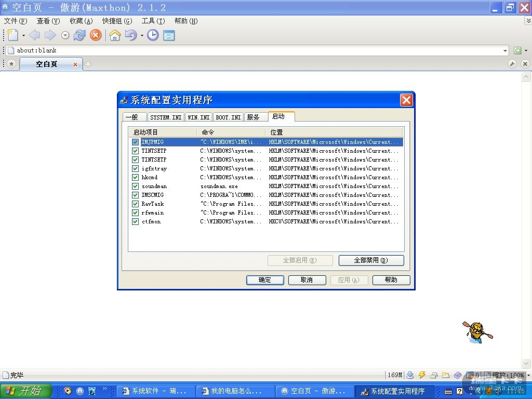Click the soundman.exe command cell

pyautogui.click(x=219, y=187)
